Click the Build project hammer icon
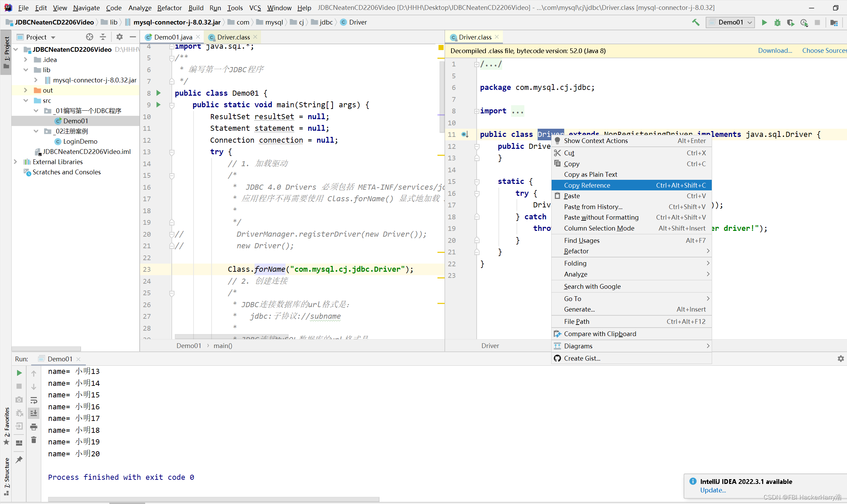Image resolution: width=847 pixels, height=504 pixels. (x=696, y=22)
